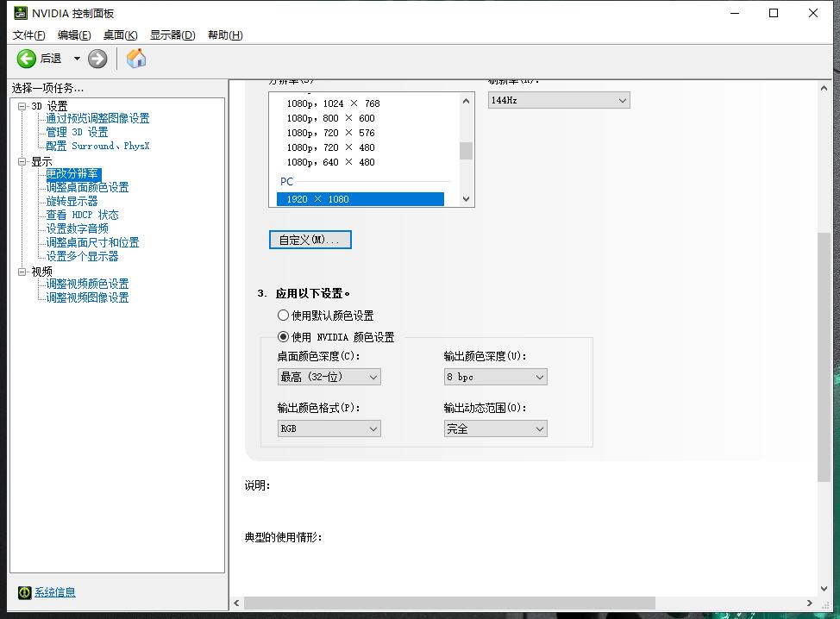The image size is (840, 619).
Task: Click the main panel scroll down arrow
Action: (x=824, y=589)
